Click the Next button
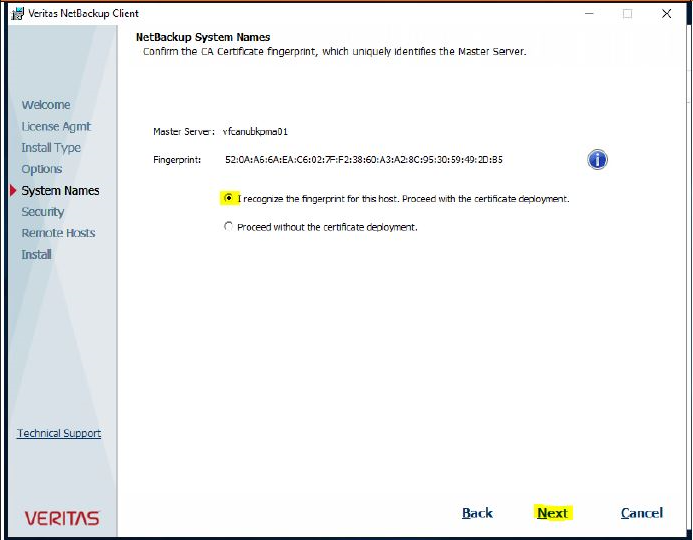This screenshot has height=540, width=693. [x=552, y=513]
